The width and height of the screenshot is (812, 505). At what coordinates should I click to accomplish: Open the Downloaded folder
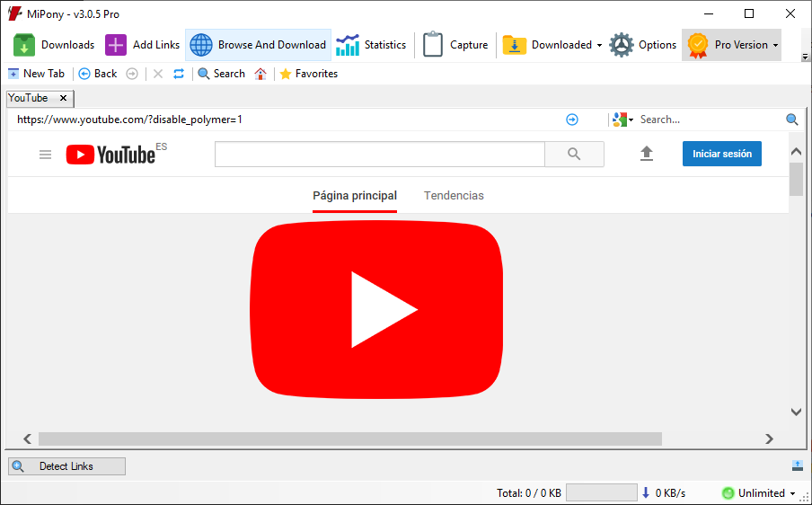pos(547,45)
